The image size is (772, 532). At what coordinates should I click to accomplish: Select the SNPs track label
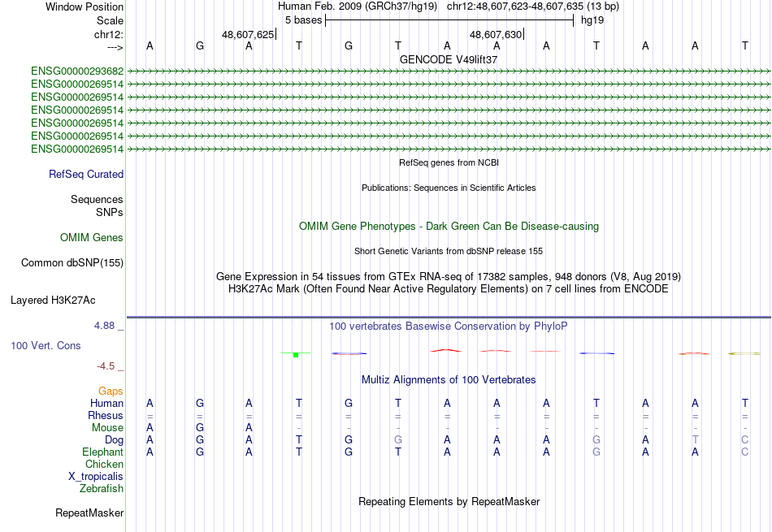(x=110, y=212)
